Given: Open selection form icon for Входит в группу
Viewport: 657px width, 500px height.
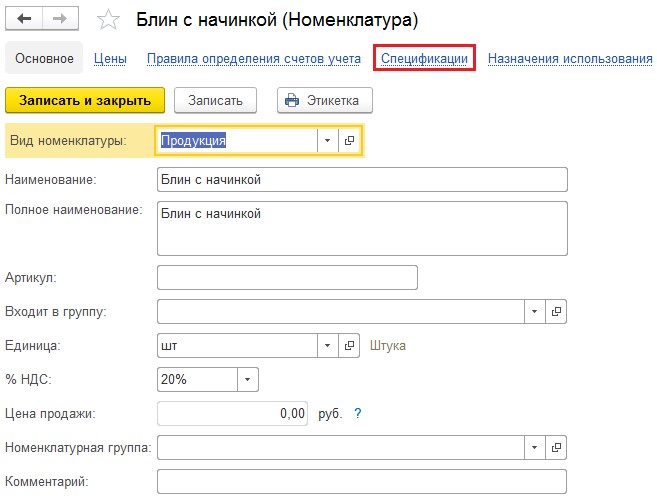Looking at the screenshot, I should pos(557,312).
